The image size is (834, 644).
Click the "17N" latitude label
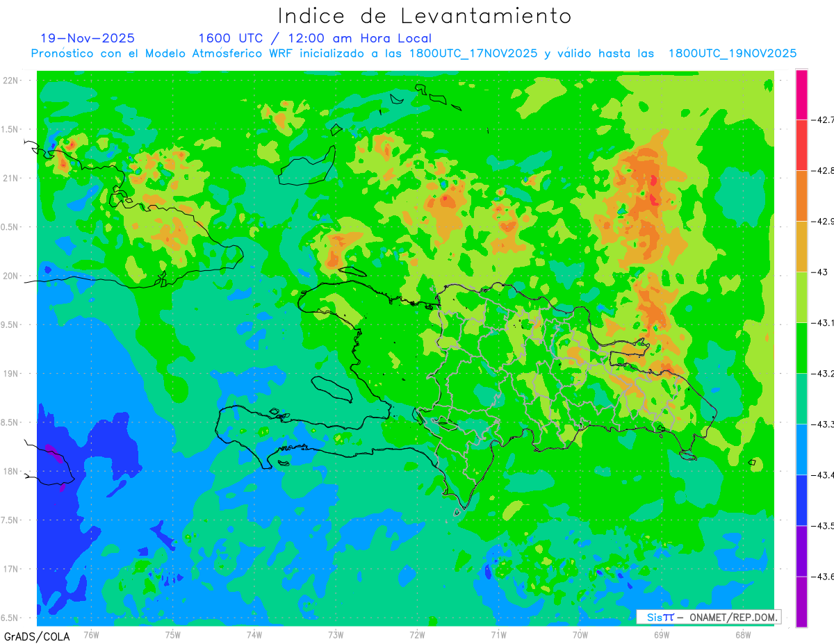11,570
